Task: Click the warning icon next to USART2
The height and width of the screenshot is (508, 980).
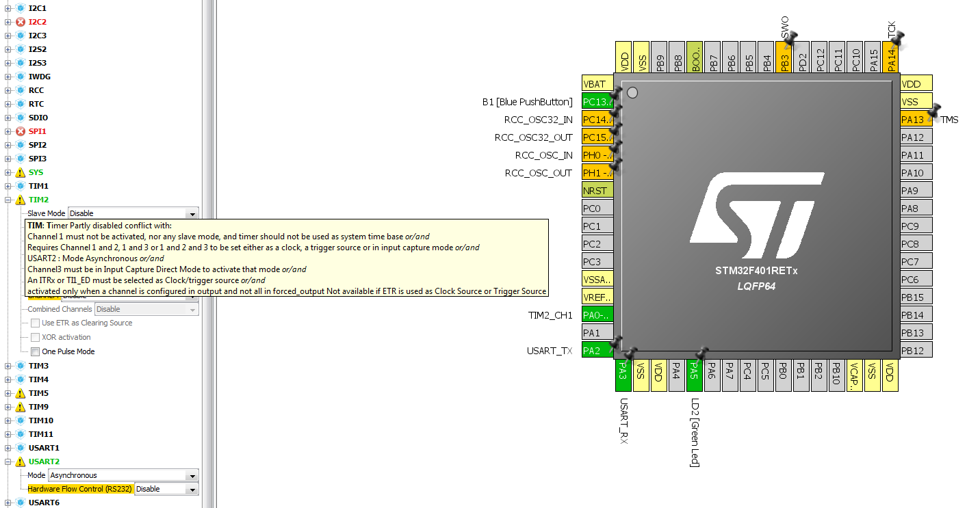Action: pyautogui.click(x=21, y=462)
